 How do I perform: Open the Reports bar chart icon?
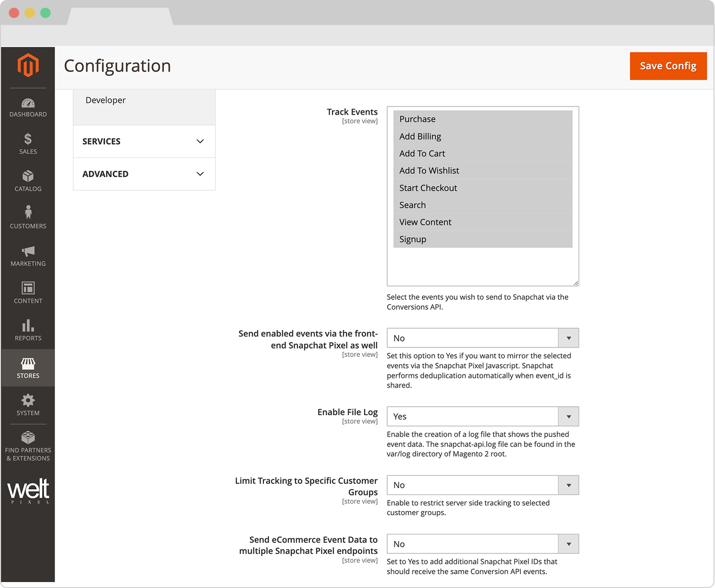coord(28,325)
